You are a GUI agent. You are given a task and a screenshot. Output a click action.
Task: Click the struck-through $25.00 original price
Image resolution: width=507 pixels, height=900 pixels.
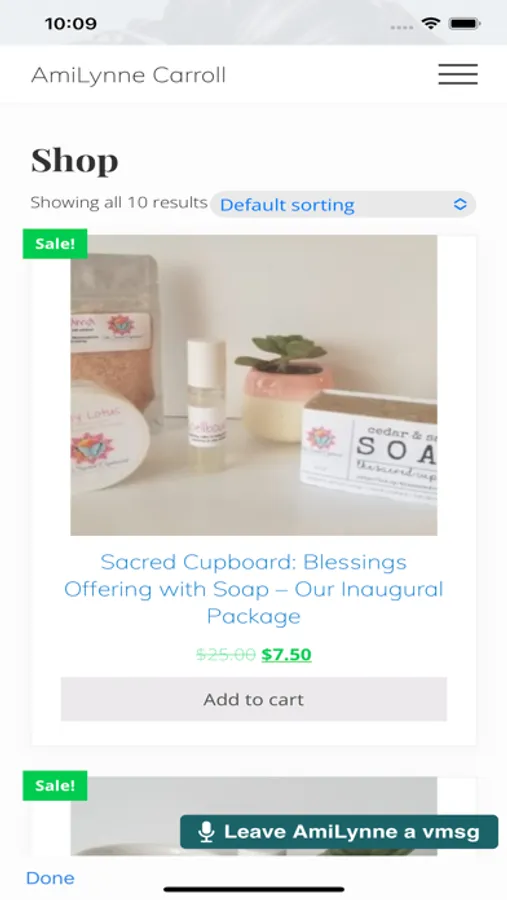(226, 654)
